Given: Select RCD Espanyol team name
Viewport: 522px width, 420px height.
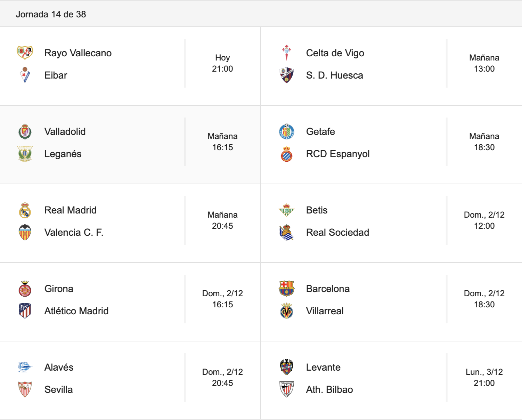Looking at the screenshot, I should pos(337,154).
